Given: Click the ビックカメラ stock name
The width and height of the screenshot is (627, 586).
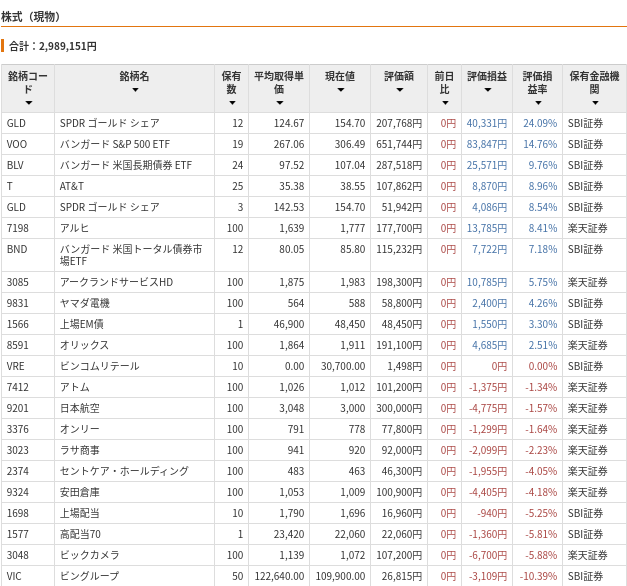Looking at the screenshot, I should (x=90, y=555).
